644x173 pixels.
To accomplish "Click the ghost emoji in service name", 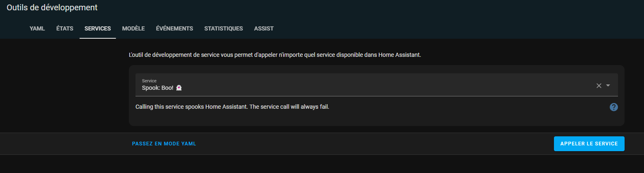I will pyautogui.click(x=179, y=88).
